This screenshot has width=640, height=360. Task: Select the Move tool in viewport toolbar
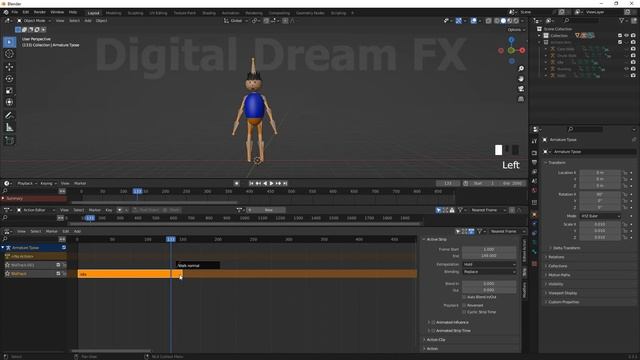[x=9, y=67]
